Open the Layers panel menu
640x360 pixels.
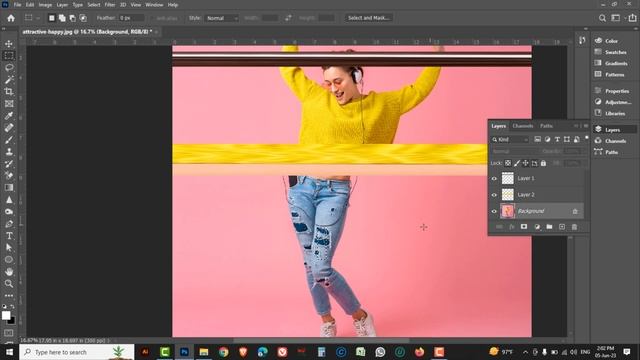[x=586, y=126]
